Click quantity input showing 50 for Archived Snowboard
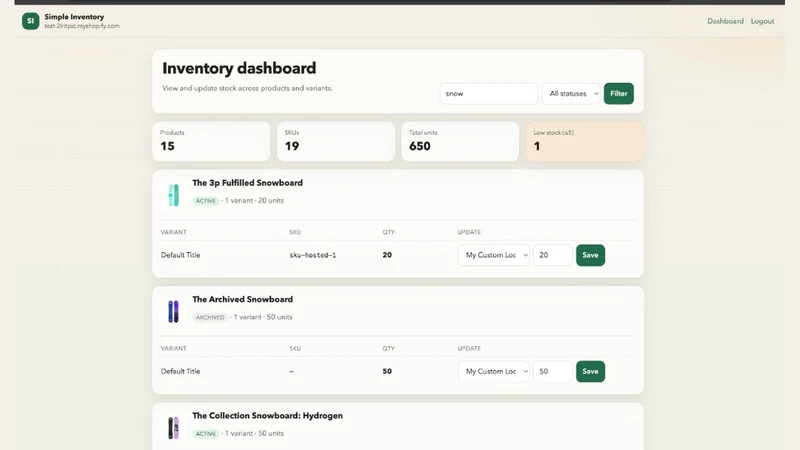800x450 pixels. point(553,371)
